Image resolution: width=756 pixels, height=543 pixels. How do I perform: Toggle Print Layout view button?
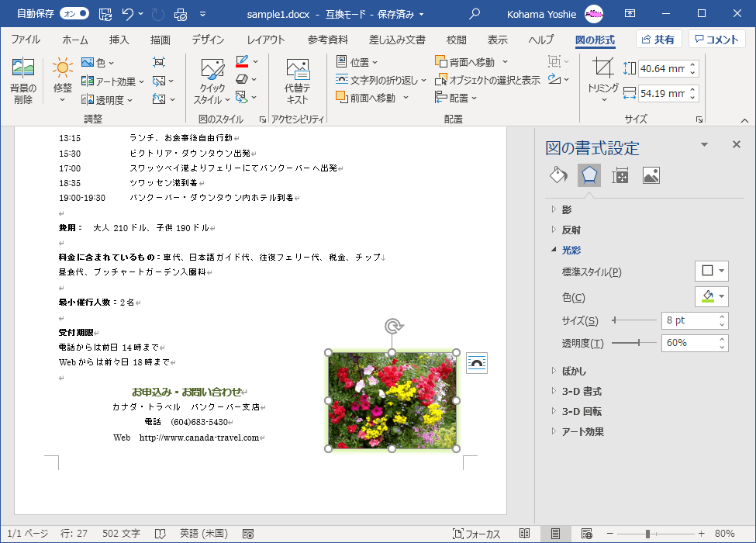pos(555,534)
